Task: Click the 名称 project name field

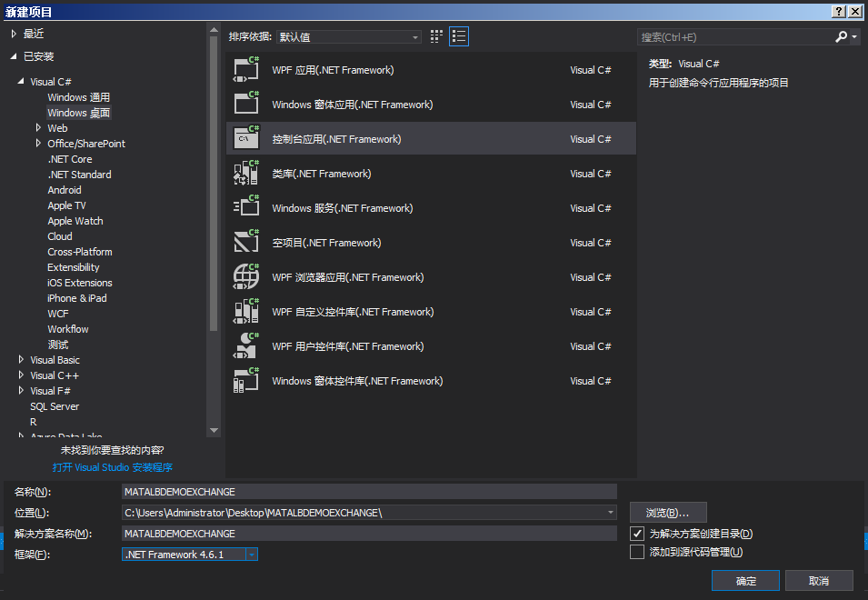Action: click(x=369, y=492)
